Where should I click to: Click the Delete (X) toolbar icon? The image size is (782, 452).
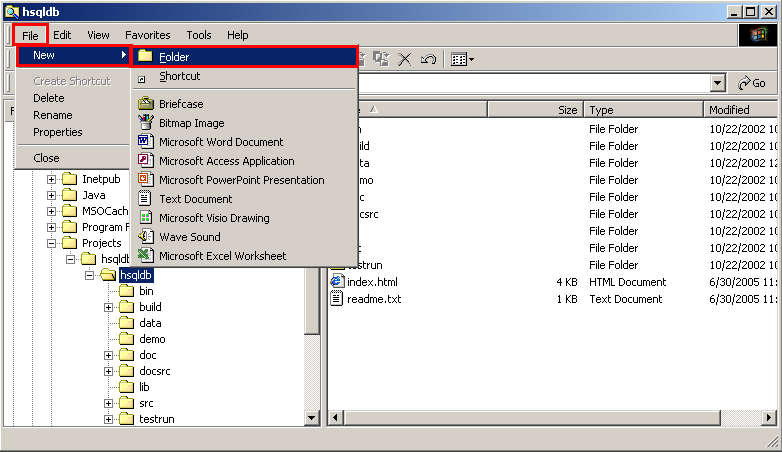(405, 60)
